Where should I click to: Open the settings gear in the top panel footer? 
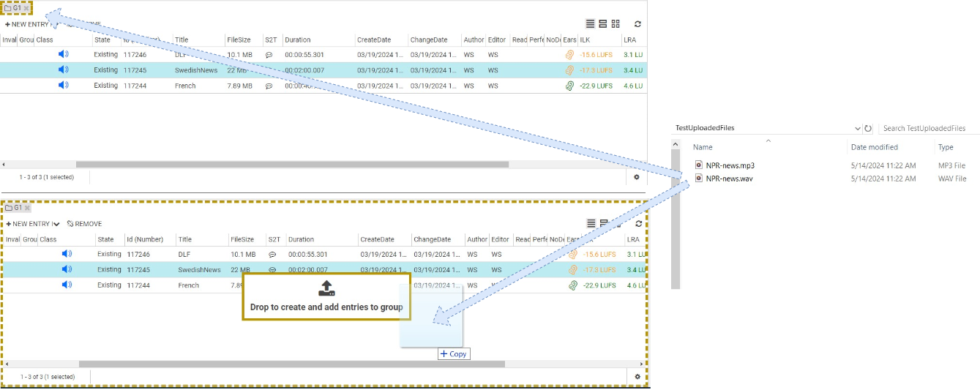click(x=636, y=177)
